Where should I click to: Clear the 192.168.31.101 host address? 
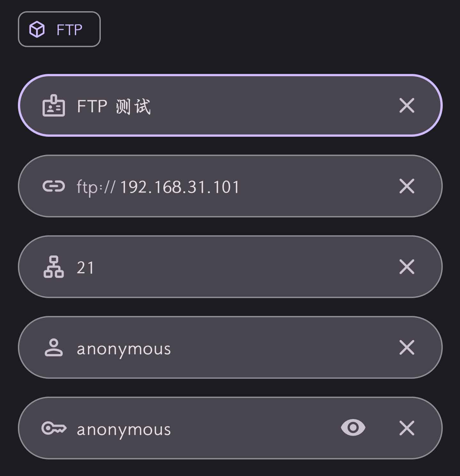click(407, 186)
